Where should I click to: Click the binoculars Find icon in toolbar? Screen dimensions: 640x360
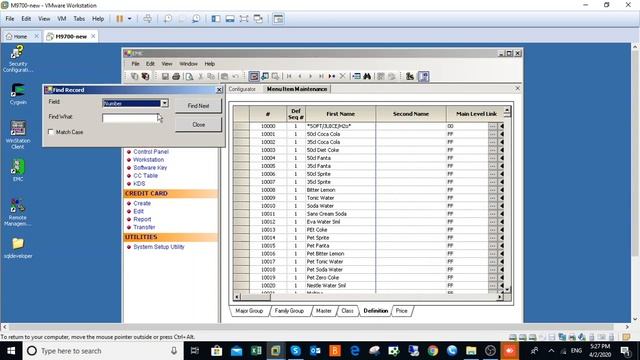click(367, 76)
